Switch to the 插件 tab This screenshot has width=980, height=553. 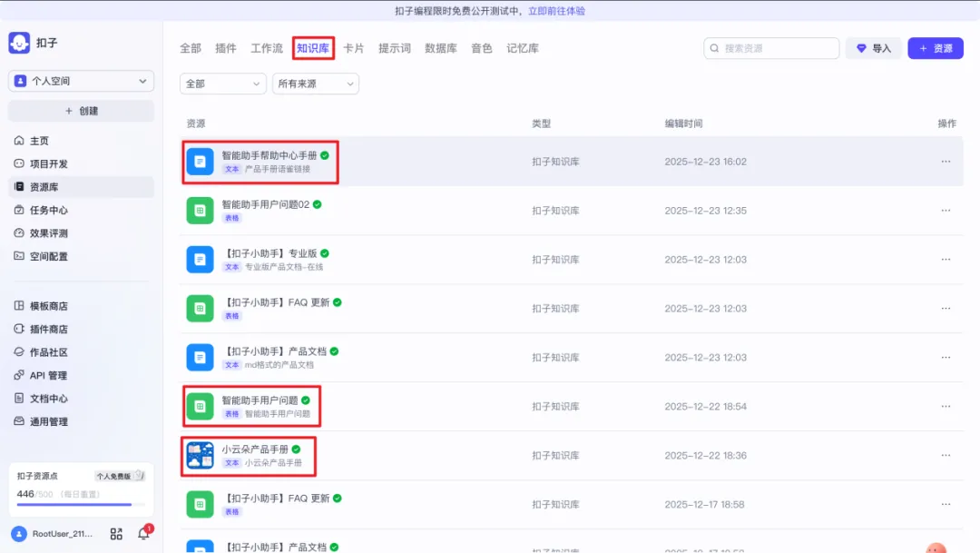[226, 48]
